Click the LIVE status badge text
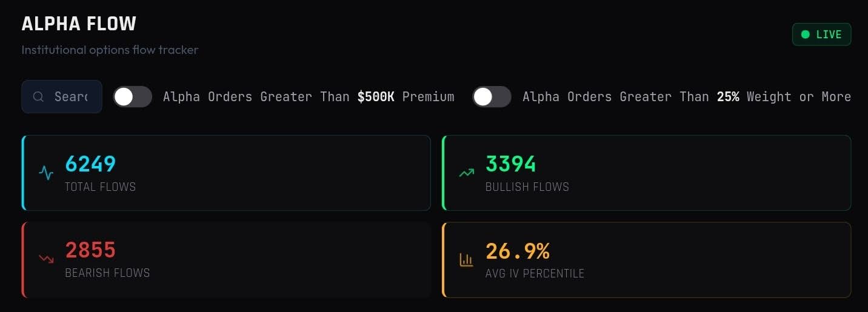 click(829, 35)
